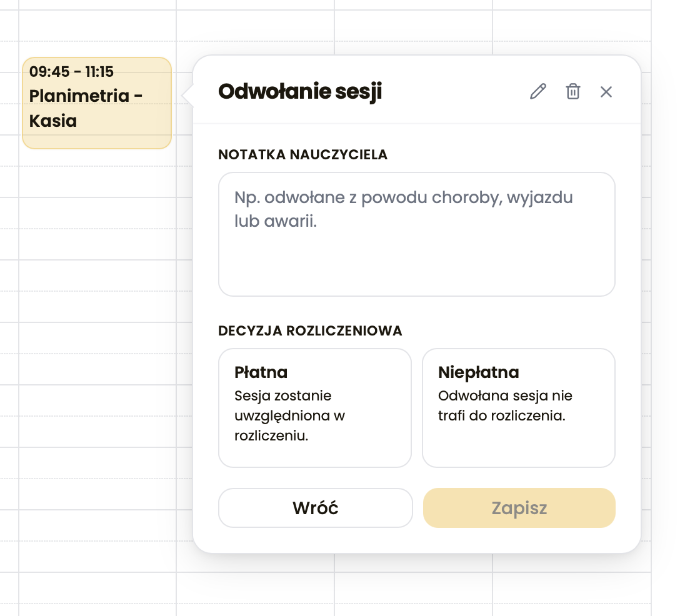Select the Płatna billing option
Image resolution: width=700 pixels, height=616 pixels.
[x=315, y=407]
